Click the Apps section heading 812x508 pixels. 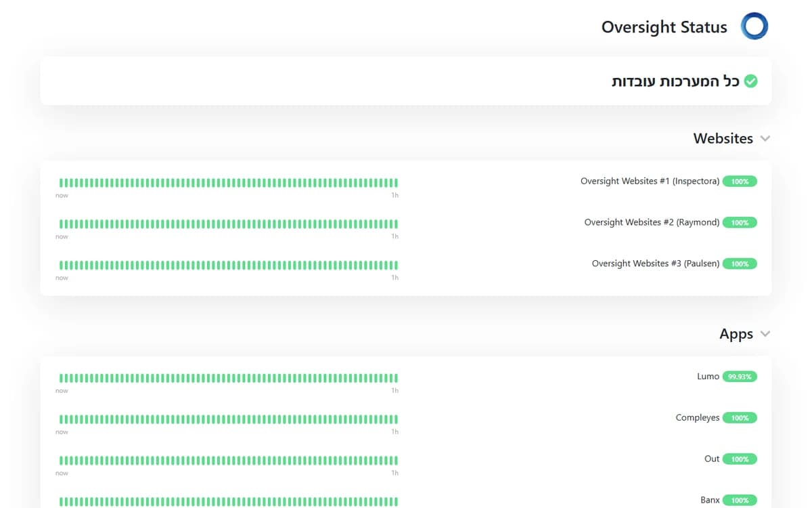pos(736,334)
